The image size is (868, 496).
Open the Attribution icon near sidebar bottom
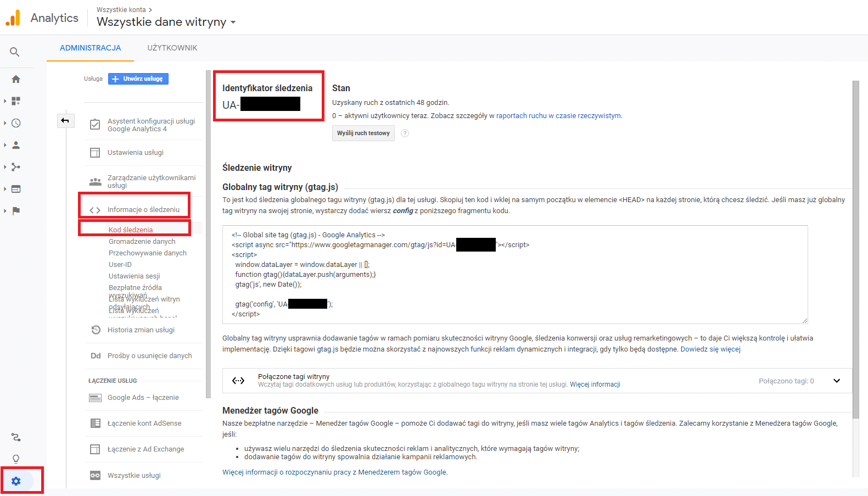click(x=16, y=437)
